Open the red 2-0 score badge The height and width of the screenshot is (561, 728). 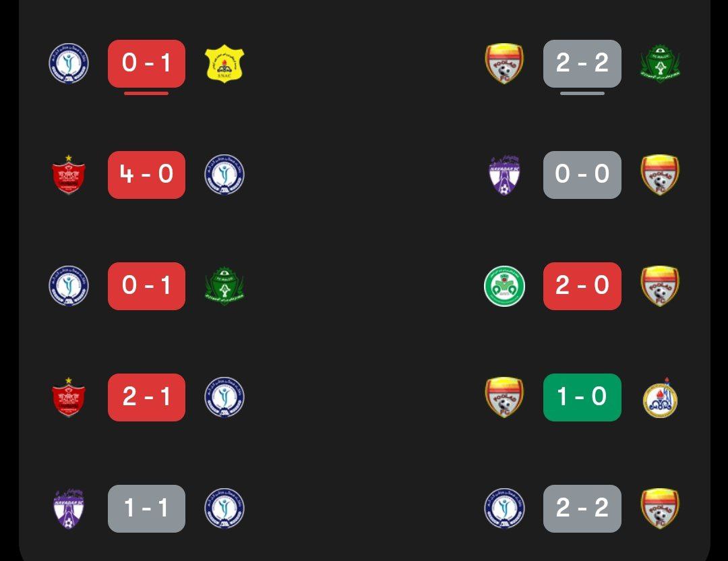(x=582, y=286)
